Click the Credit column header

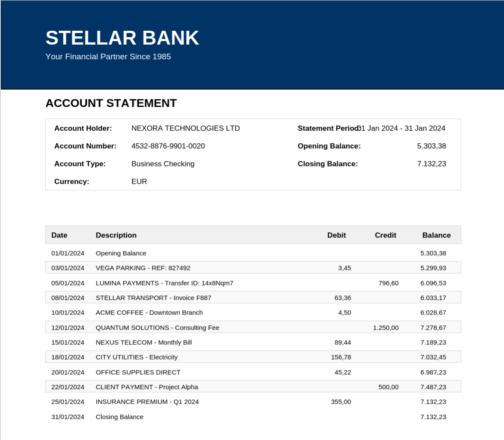(x=386, y=235)
